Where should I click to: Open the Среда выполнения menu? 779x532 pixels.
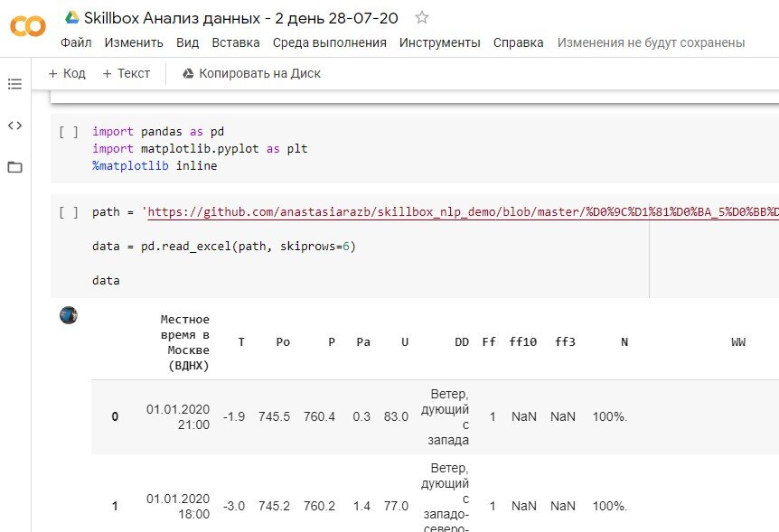[x=329, y=42]
